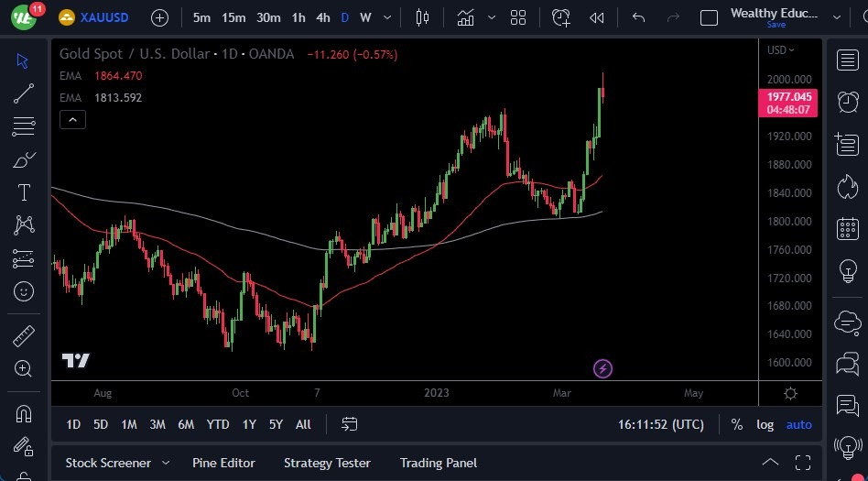
Task: Expand the timeframe interval dropdown arrow
Action: (389, 17)
